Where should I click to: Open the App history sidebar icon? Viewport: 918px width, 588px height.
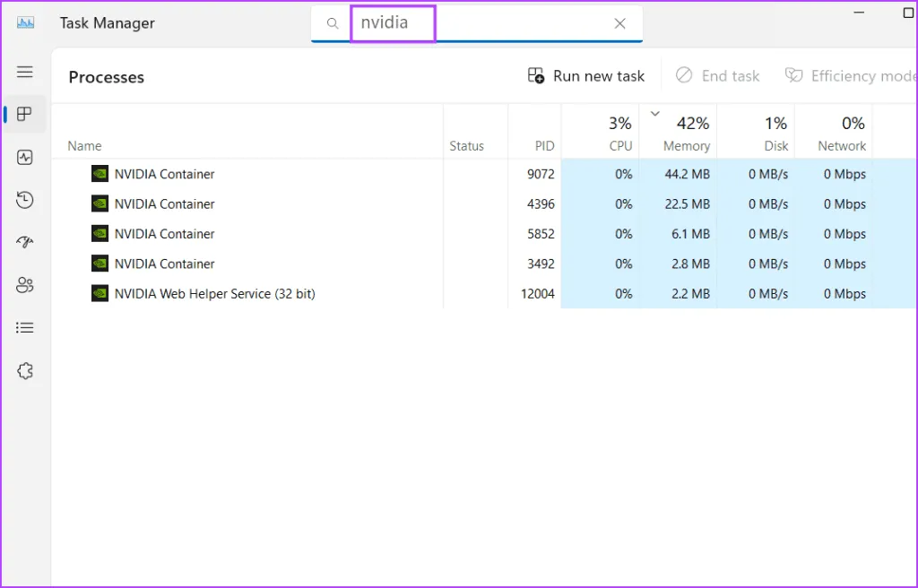coord(25,200)
